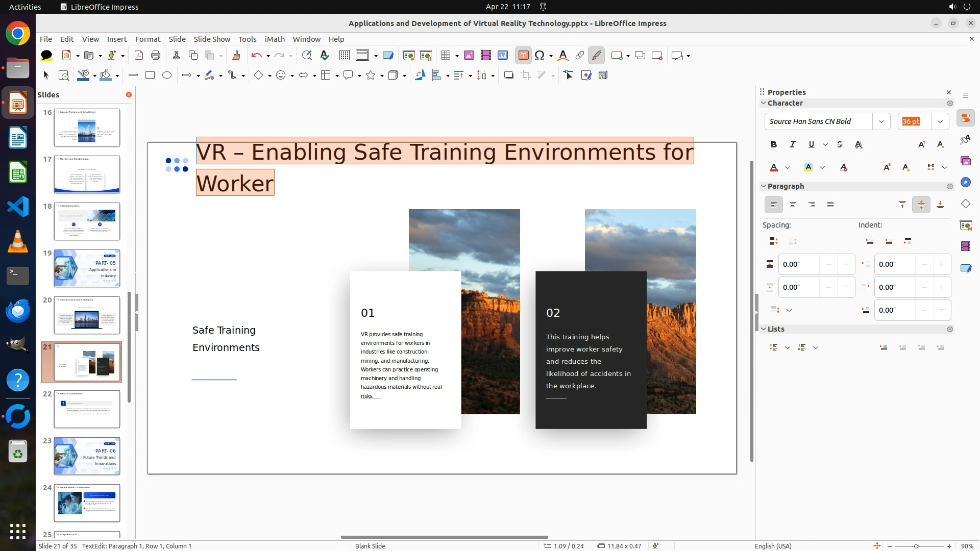Enable center paragraph alignment
980x551 pixels.
pyautogui.click(x=793, y=205)
